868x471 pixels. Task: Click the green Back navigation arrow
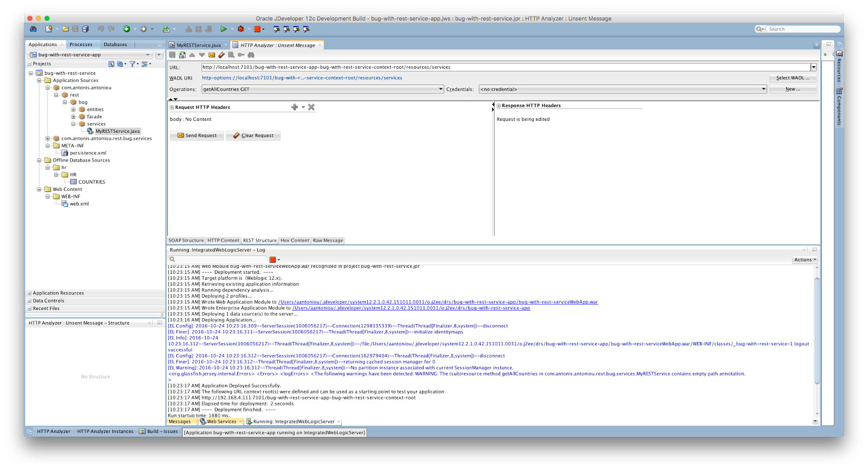(x=126, y=29)
